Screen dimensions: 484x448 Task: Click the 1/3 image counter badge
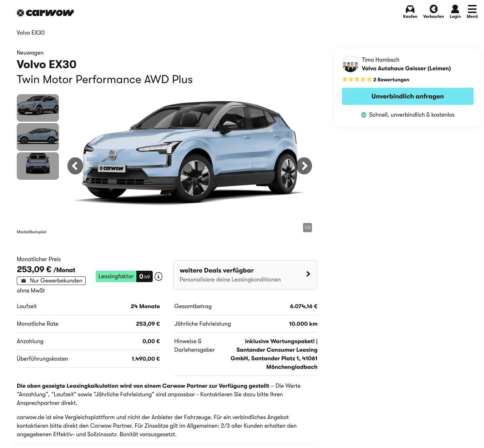click(x=307, y=228)
